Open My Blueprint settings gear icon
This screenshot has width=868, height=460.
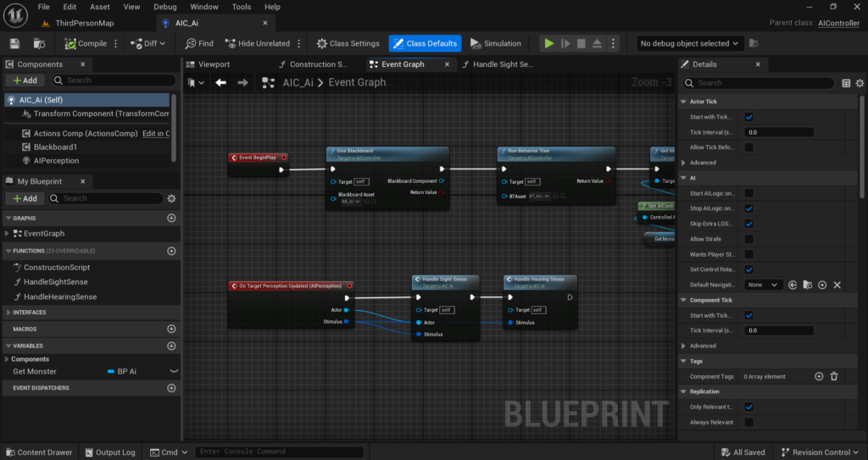(x=171, y=198)
